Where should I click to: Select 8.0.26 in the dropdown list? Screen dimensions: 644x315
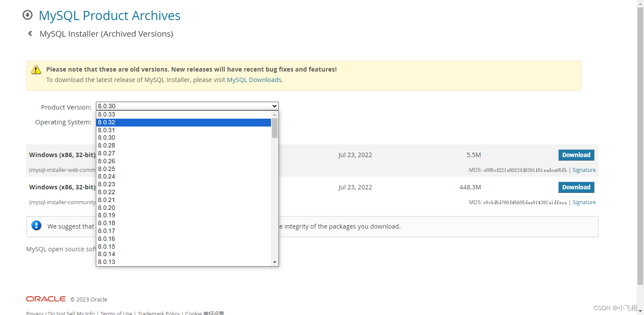point(183,161)
